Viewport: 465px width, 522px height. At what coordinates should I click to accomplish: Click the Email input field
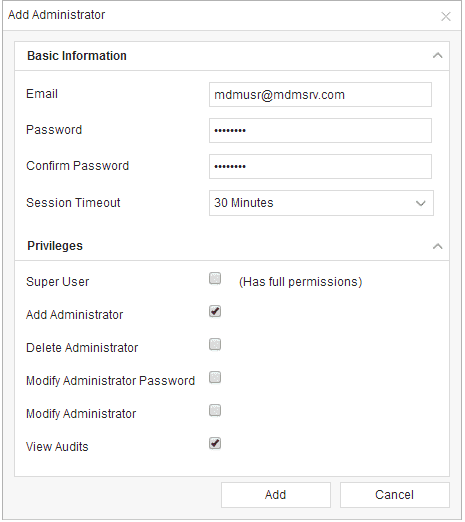tap(320, 95)
